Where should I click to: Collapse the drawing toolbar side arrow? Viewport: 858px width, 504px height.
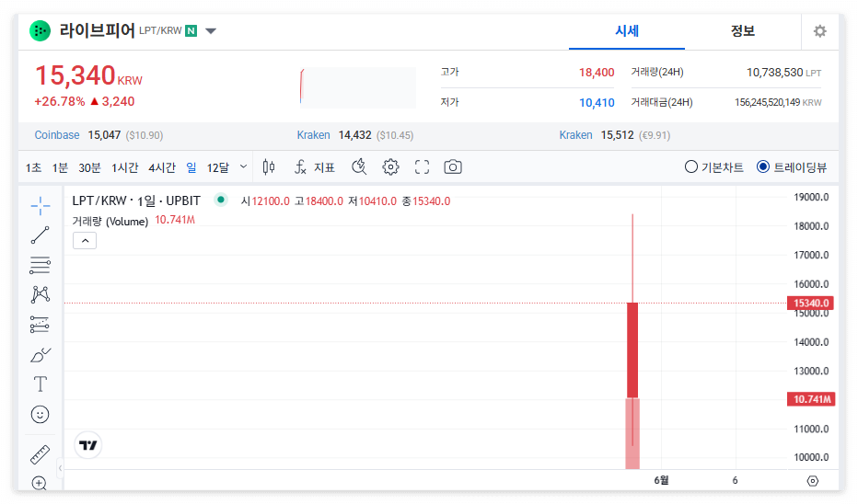pyautogui.click(x=60, y=468)
